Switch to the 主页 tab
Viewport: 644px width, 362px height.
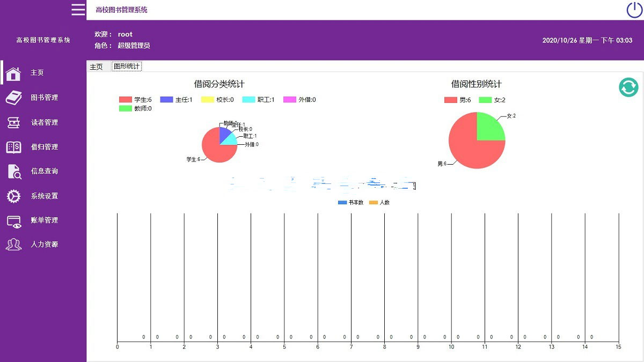(96, 67)
